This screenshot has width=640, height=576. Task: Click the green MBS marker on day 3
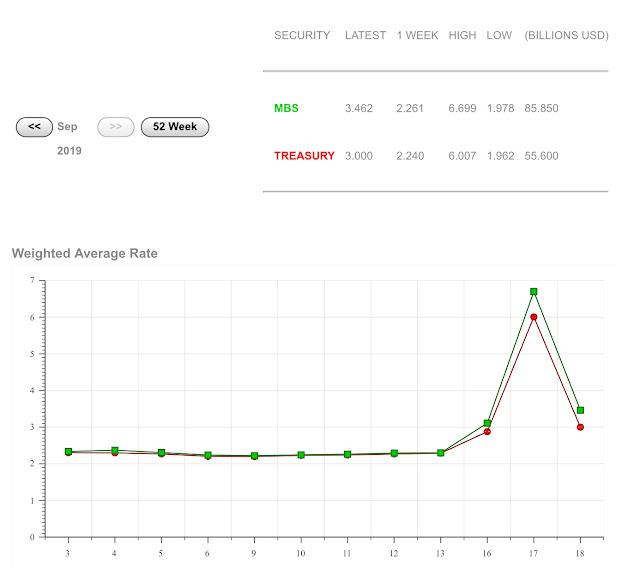coord(68,451)
